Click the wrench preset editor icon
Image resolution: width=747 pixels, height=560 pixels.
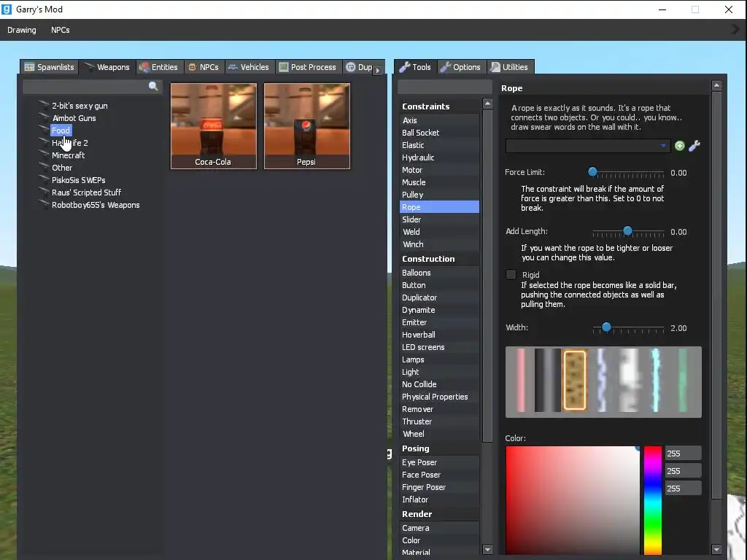(694, 146)
